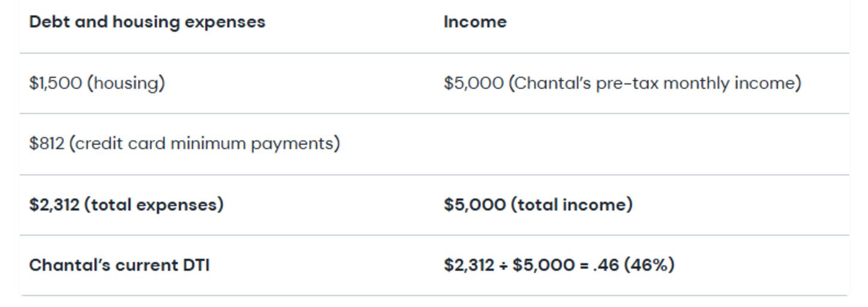Click the ".46" decimal in the DTI formula
The width and height of the screenshot is (868, 307).
[x=606, y=265]
